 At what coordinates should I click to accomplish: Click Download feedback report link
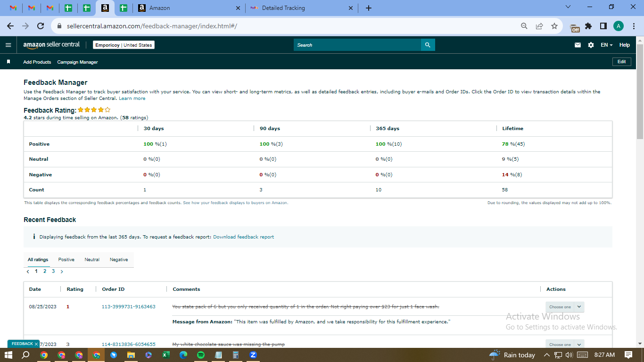click(x=243, y=237)
